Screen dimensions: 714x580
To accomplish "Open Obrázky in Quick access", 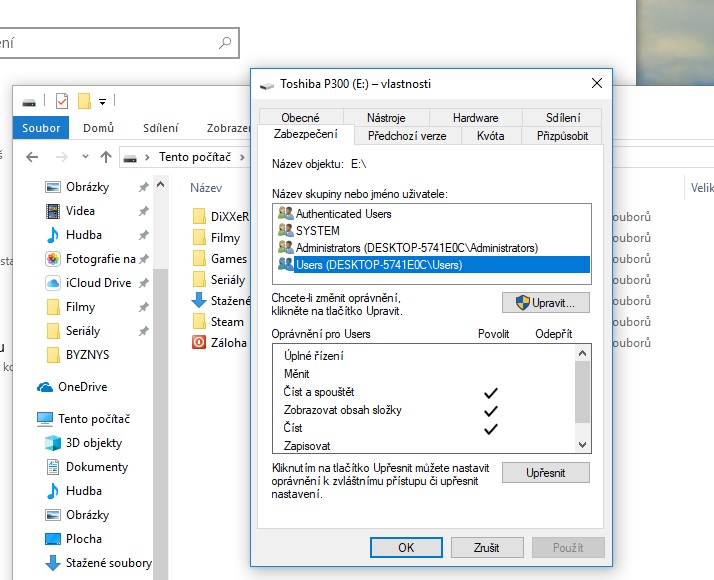I will click(x=87, y=187).
